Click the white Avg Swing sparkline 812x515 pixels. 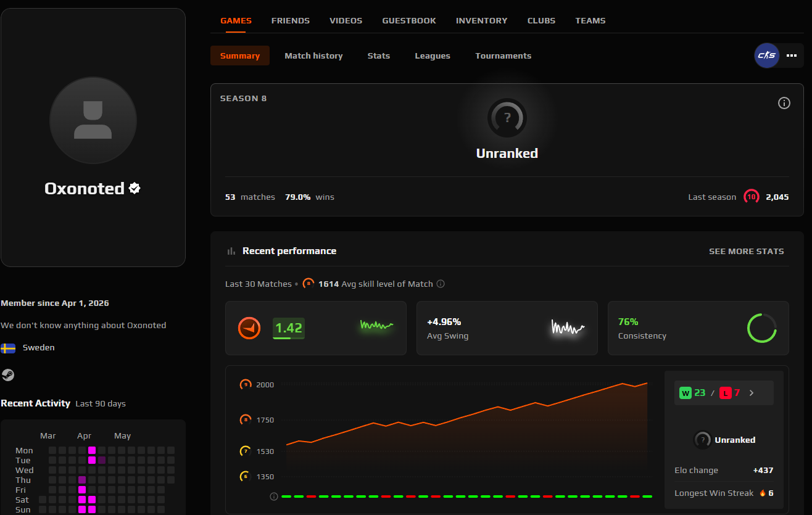(x=568, y=328)
